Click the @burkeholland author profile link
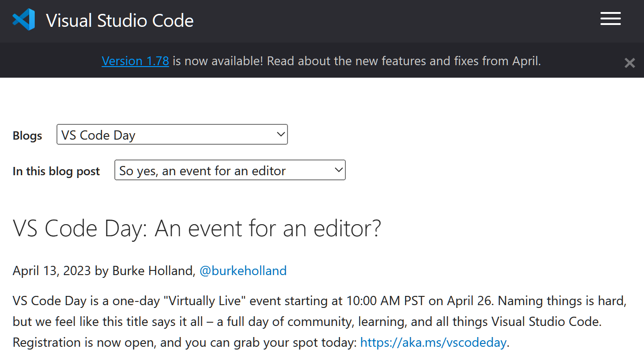The width and height of the screenshot is (644, 356). [243, 270]
